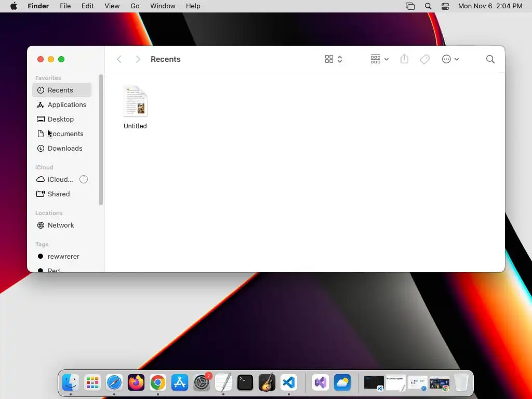Open the View menu

click(x=112, y=6)
